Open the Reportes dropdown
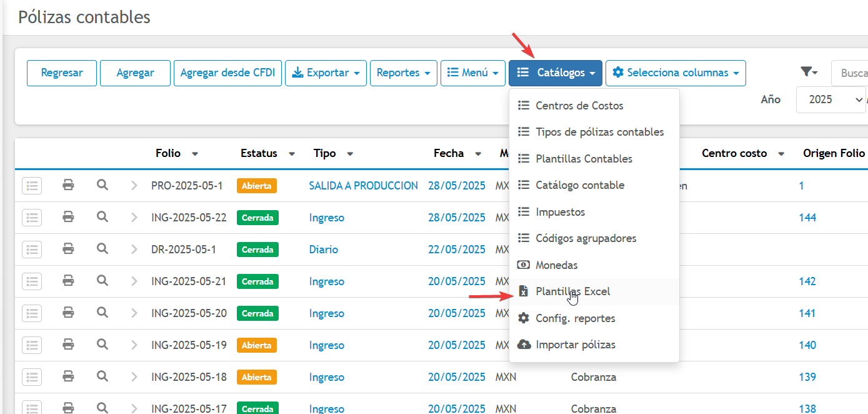This screenshot has width=868, height=414. (404, 73)
